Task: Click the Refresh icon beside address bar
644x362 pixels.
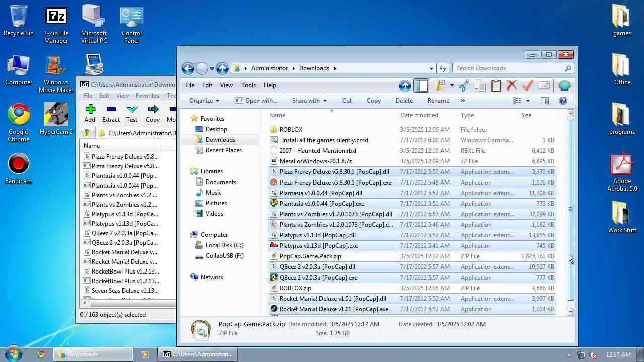Action: point(443,68)
